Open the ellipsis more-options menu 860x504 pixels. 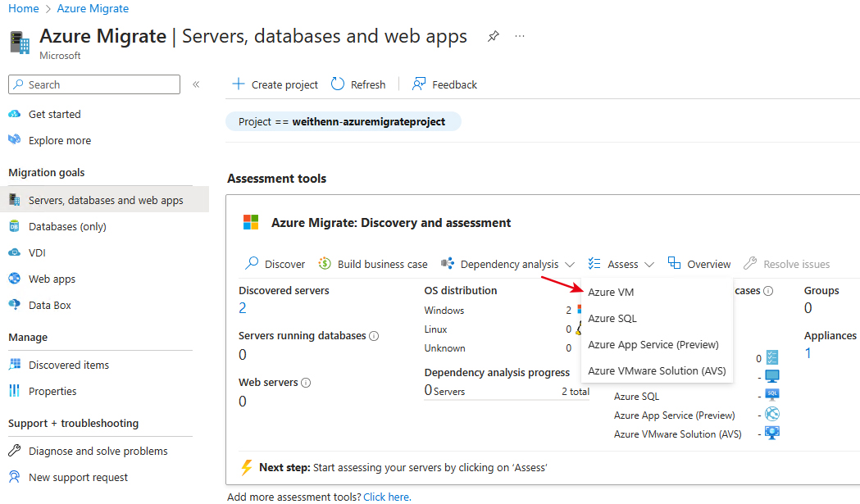520,36
